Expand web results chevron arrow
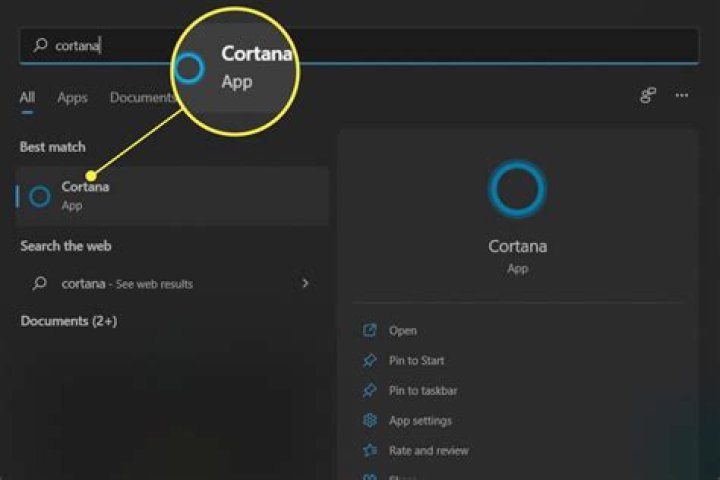The height and width of the screenshot is (480, 720). (x=305, y=283)
